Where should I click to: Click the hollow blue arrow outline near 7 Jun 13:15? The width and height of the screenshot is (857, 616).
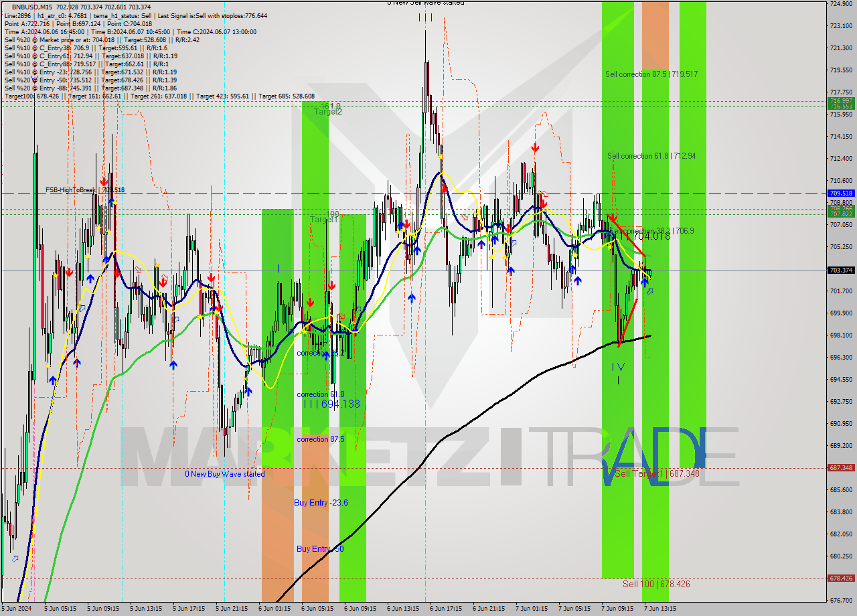pyautogui.click(x=650, y=292)
